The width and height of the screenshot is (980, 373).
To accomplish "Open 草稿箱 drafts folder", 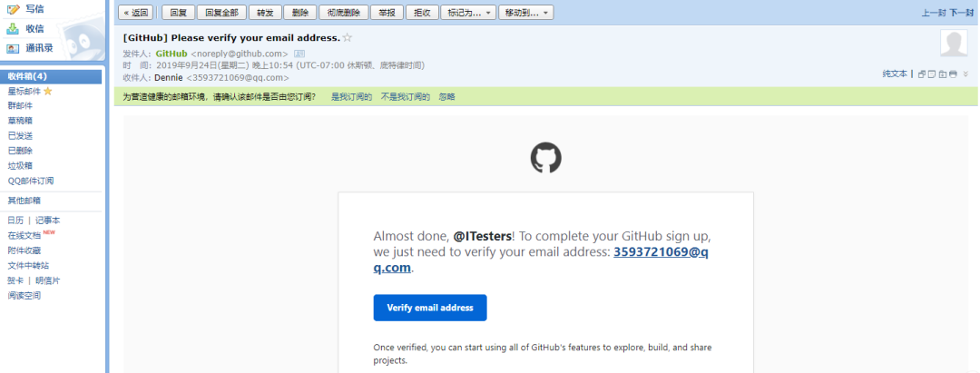I will tap(20, 121).
